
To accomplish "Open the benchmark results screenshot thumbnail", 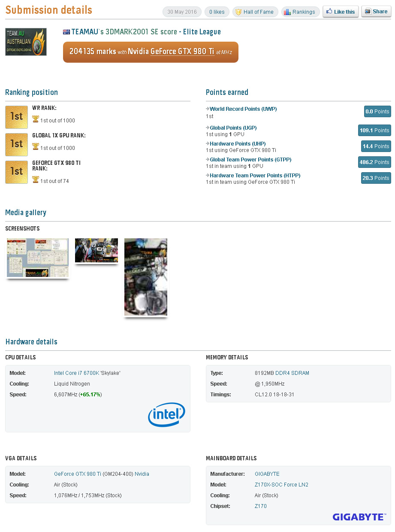I will (38, 258).
